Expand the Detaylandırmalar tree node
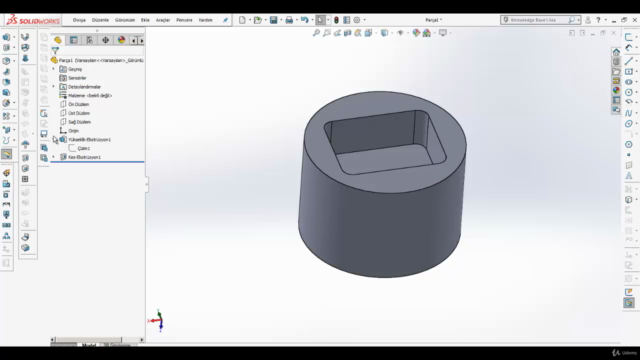 (x=53, y=87)
